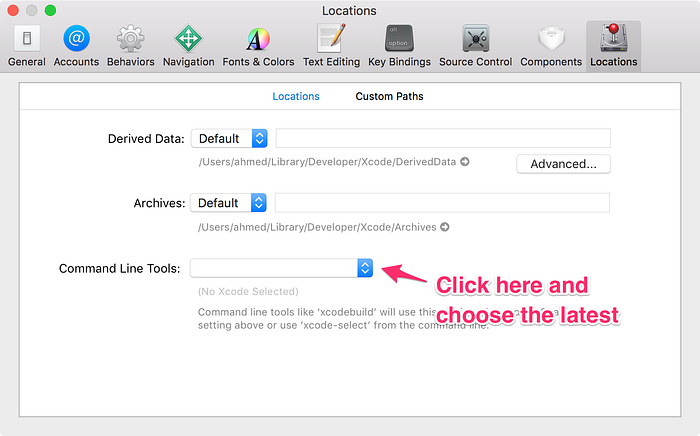Open Text Editing preferences
700x436 pixels.
pos(331,46)
